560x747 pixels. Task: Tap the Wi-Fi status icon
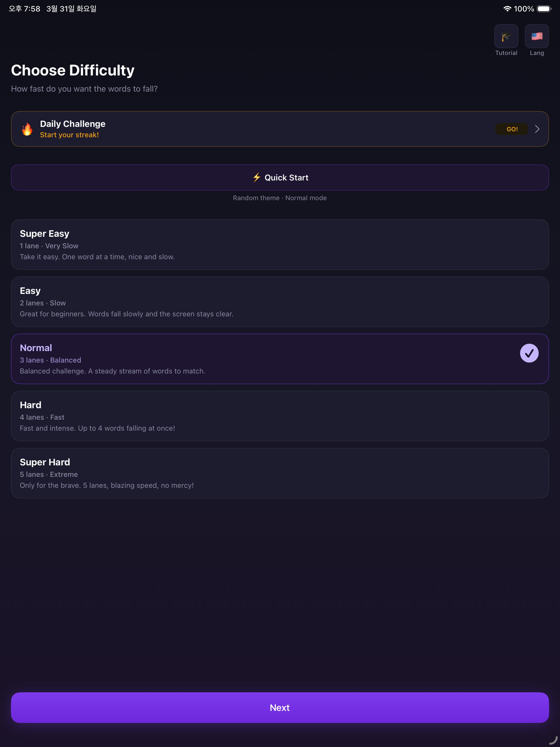(x=507, y=9)
